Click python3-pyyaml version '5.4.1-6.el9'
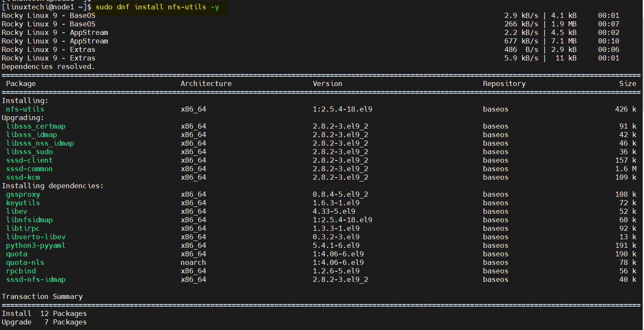This screenshot has width=644, height=330. point(336,246)
